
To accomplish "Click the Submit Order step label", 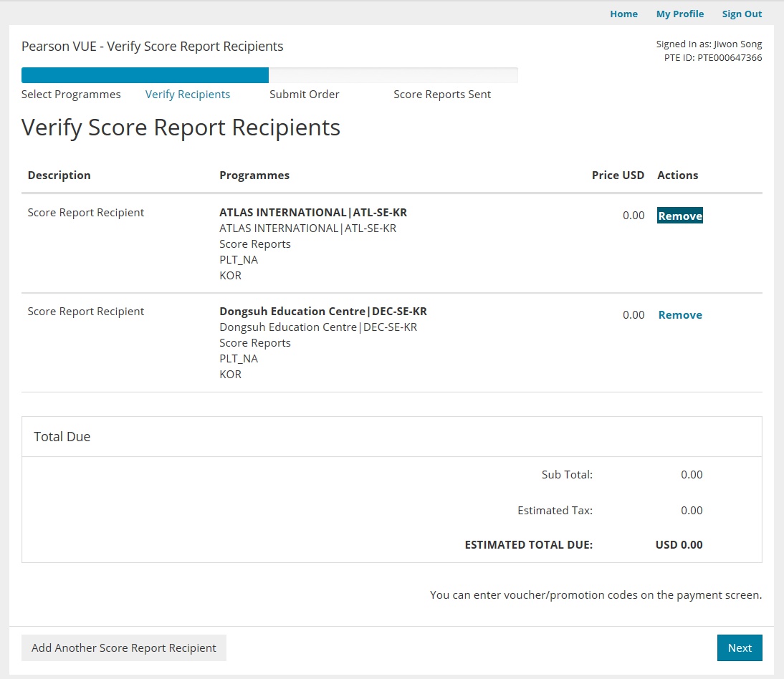I will pos(304,95).
